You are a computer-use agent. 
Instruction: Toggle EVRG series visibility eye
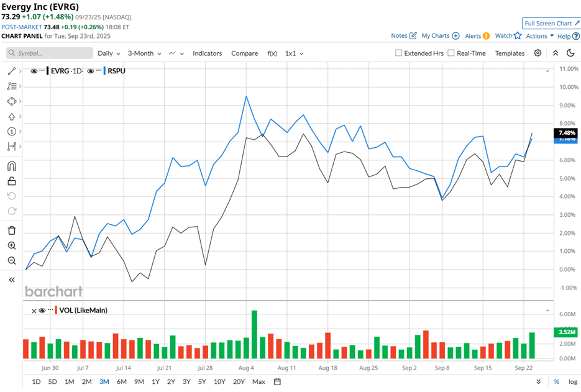click(x=34, y=71)
